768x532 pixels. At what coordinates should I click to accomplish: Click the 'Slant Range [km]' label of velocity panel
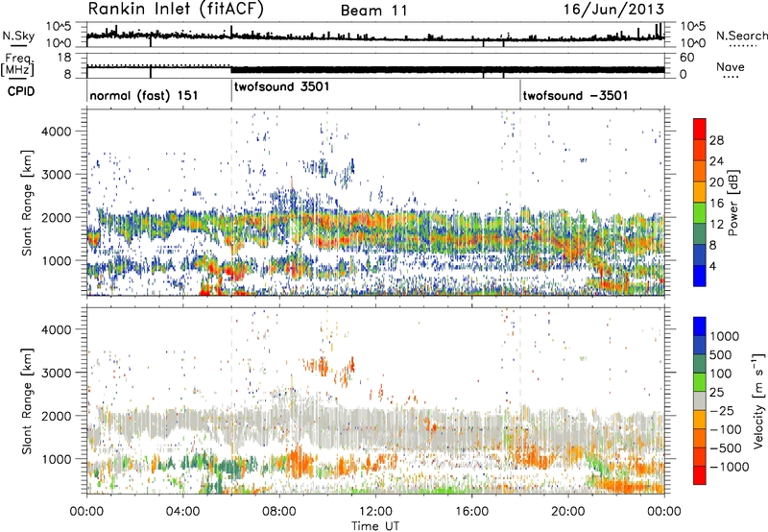click(x=27, y=401)
